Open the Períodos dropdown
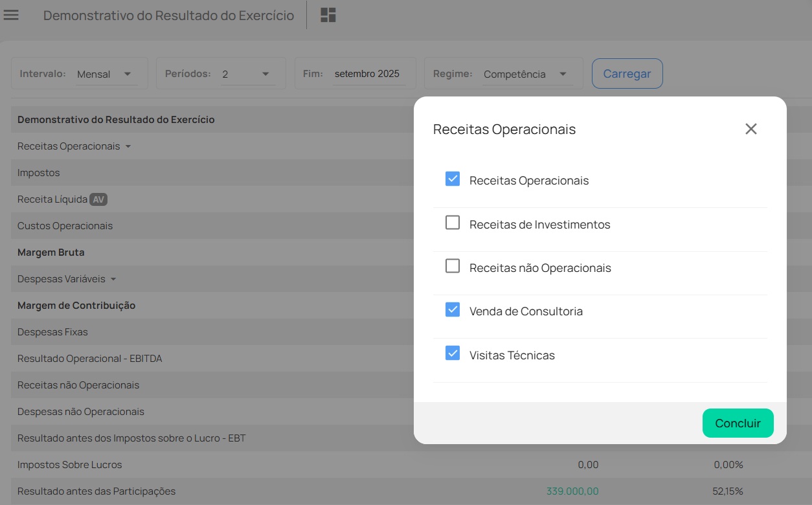Viewport: 812px width, 505px height. (x=248, y=74)
